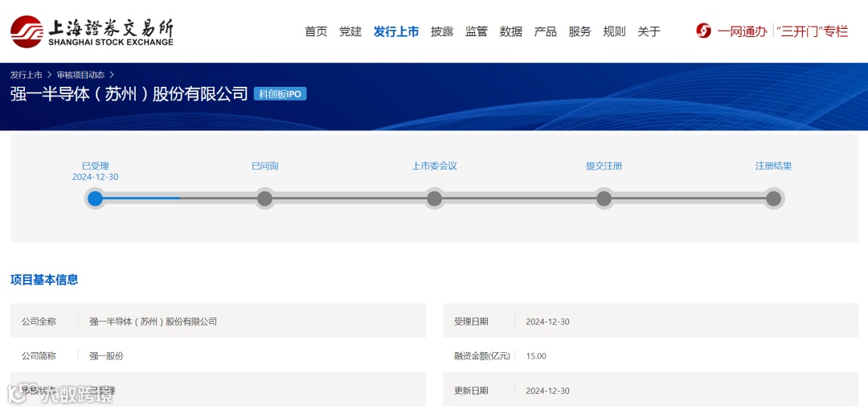868x410 pixels.
Task: Click the 强一股份 short name value
Action: (106, 355)
